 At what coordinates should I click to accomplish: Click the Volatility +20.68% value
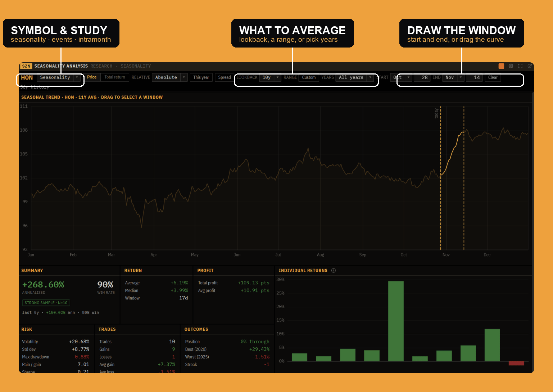79,342
